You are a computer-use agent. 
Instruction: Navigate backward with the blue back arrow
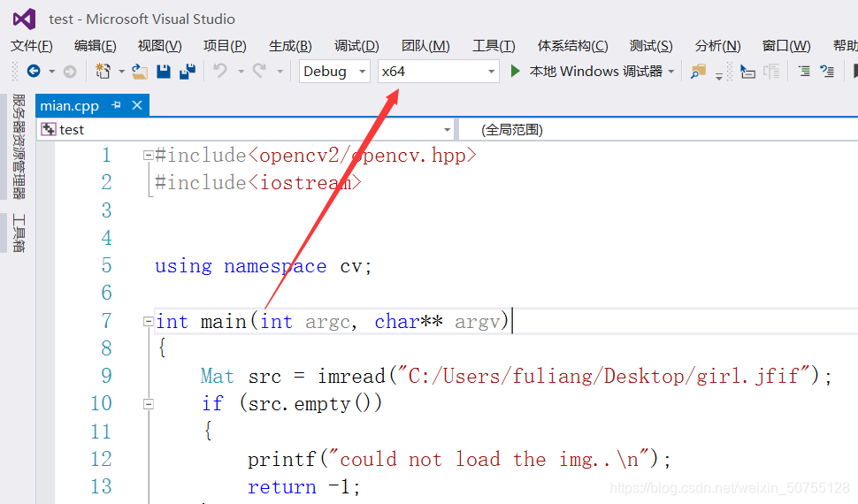tap(34, 71)
